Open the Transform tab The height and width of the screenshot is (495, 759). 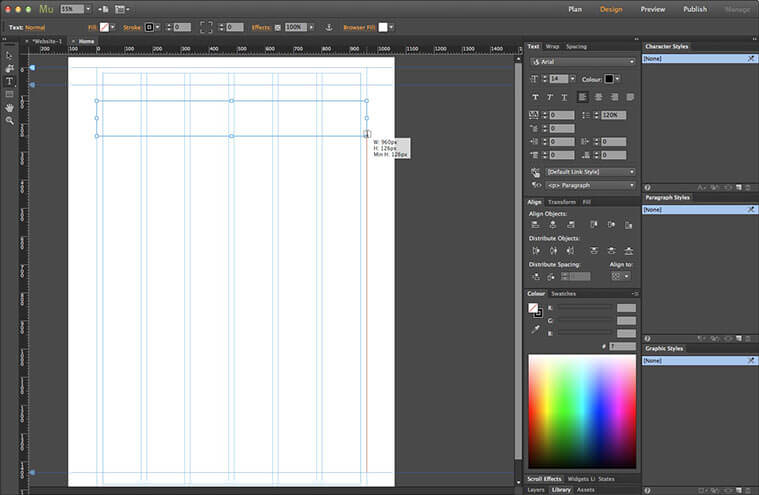[x=561, y=202]
